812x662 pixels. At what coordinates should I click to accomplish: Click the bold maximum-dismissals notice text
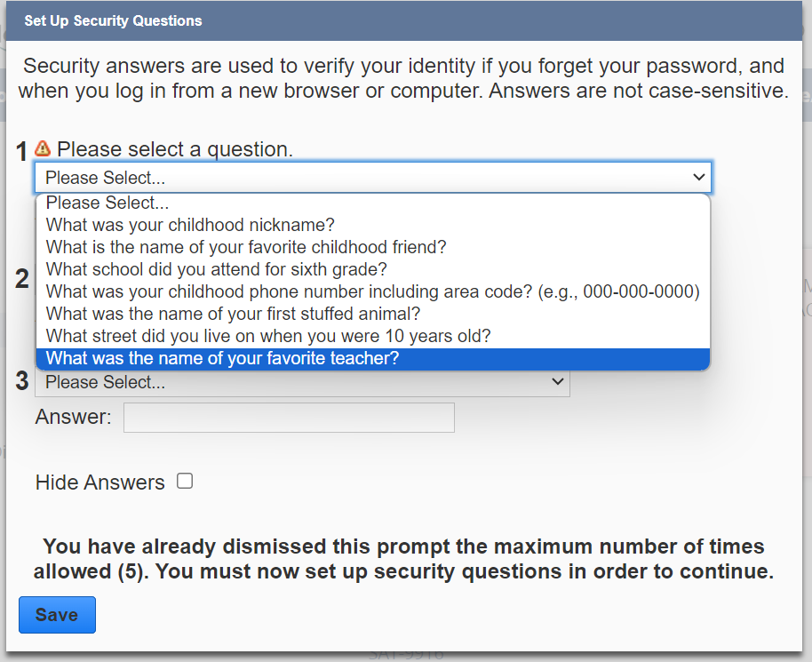tap(403, 558)
